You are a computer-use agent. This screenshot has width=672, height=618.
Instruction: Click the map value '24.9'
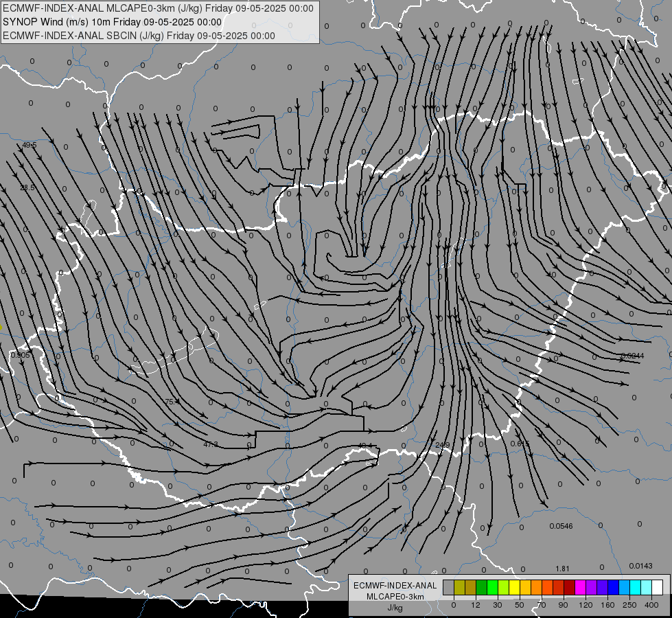[442, 445]
